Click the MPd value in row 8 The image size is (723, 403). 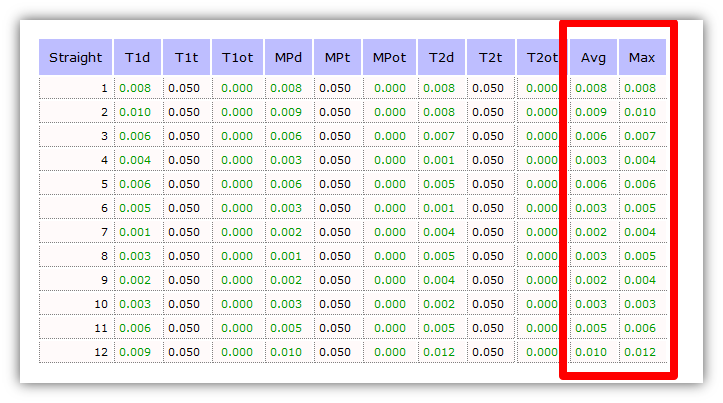pos(286,256)
